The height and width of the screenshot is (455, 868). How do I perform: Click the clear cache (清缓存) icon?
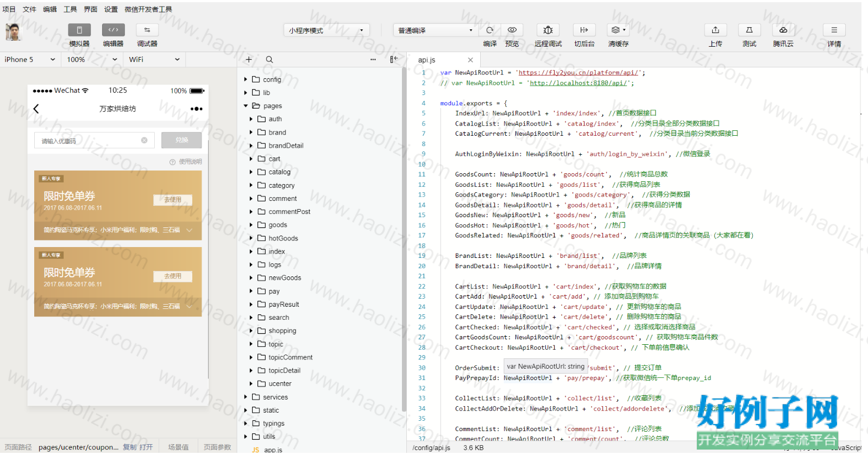tap(618, 30)
